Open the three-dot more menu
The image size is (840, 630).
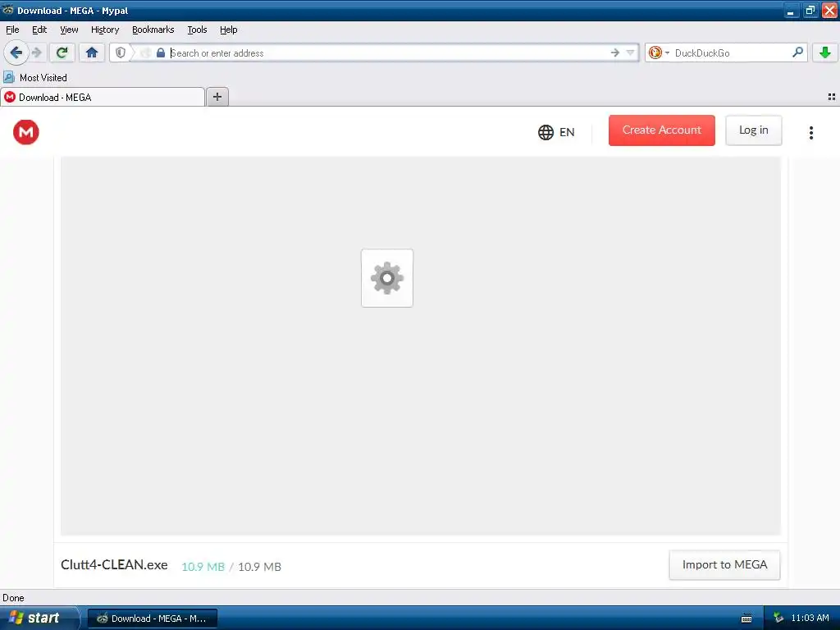[811, 132]
